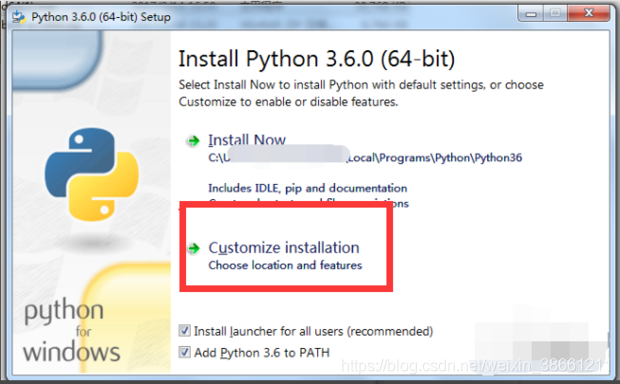
Task: Toggle Add Python 3.6 to PATH checkbox
Action: tap(184, 352)
